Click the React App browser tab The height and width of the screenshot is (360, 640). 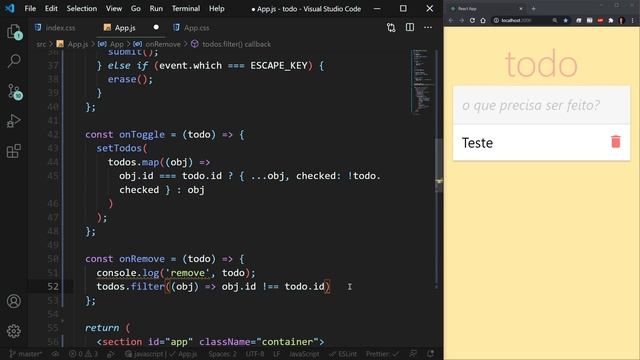tap(486, 8)
